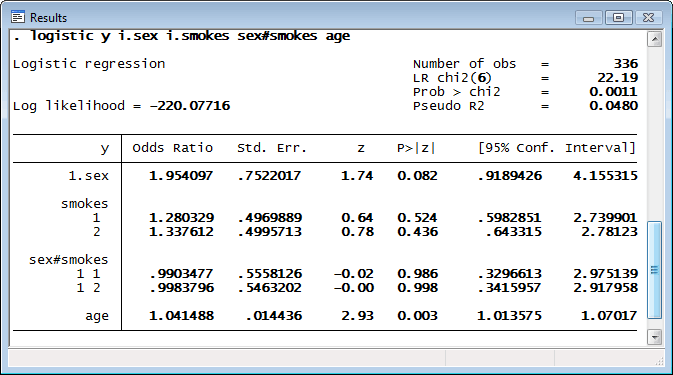The width and height of the screenshot is (673, 375).
Task: Select 'Logistic regression' heading text
Action: [x=89, y=64]
